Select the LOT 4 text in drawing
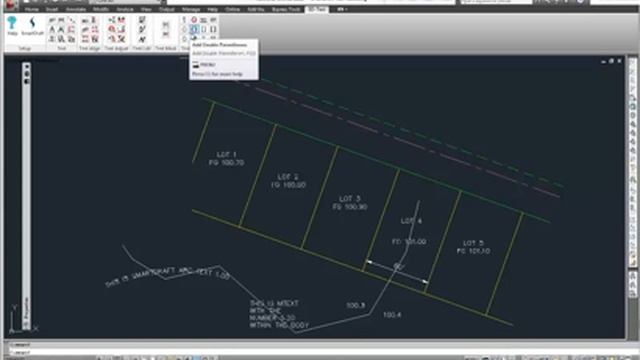 coord(411,221)
